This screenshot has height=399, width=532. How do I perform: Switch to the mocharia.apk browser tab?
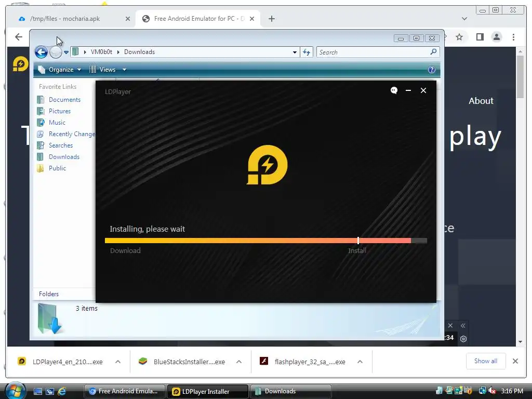(x=65, y=19)
